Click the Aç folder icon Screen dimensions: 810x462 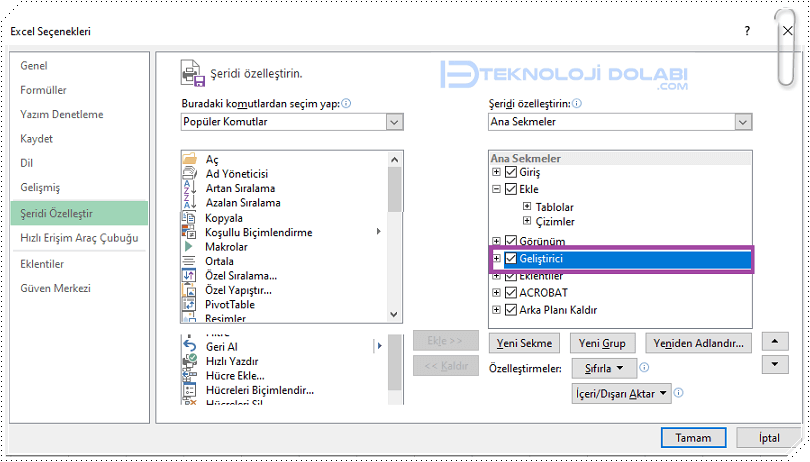[x=189, y=160]
